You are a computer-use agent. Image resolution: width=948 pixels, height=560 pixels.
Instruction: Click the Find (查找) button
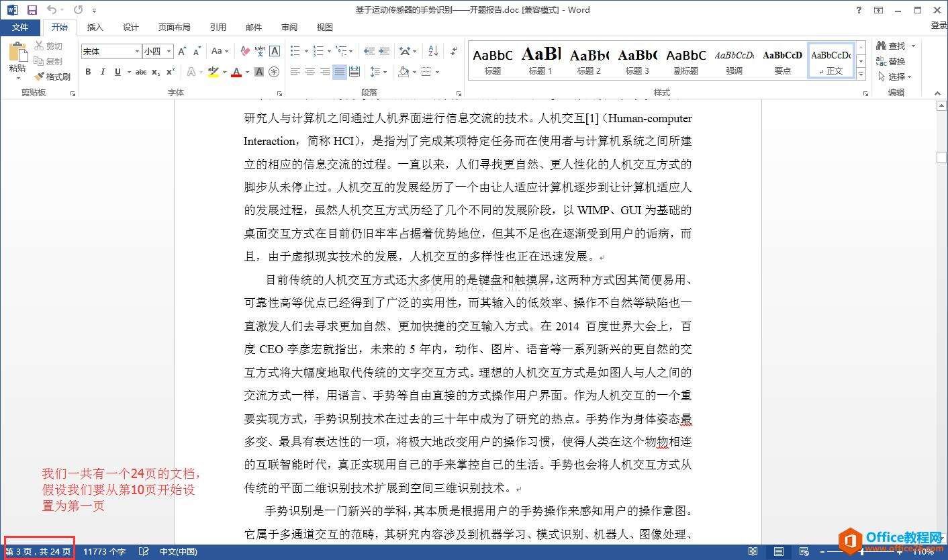[892, 46]
